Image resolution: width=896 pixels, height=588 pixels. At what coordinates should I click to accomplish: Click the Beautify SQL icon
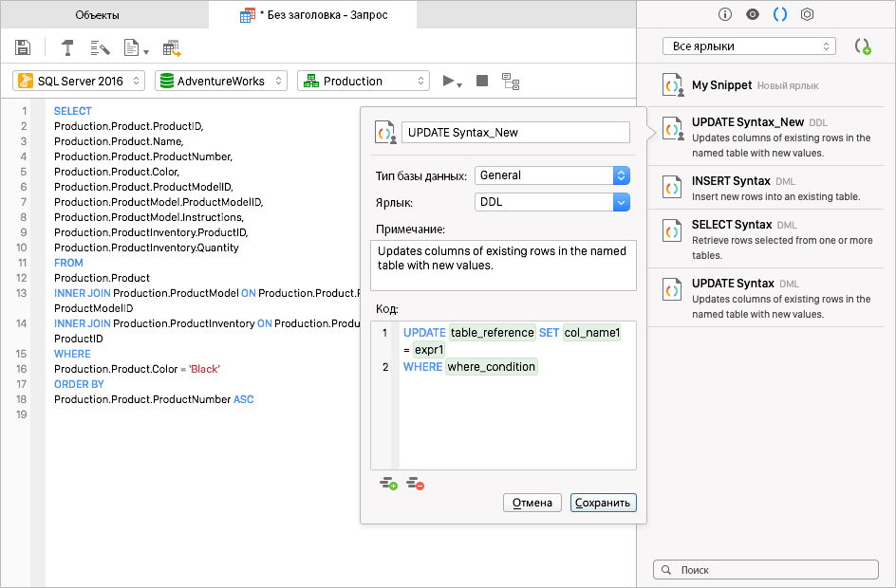point(100,48)
